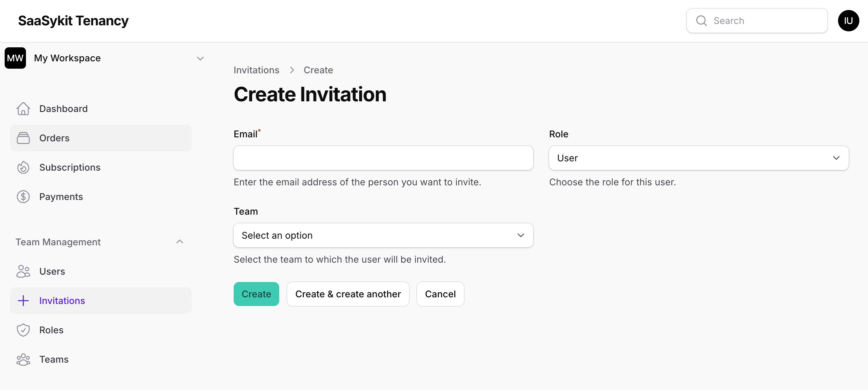Open the Dashboard via its home icon
Image resolution: width=868 pixels, height=390 pixels.
click(x=23, y=109)
